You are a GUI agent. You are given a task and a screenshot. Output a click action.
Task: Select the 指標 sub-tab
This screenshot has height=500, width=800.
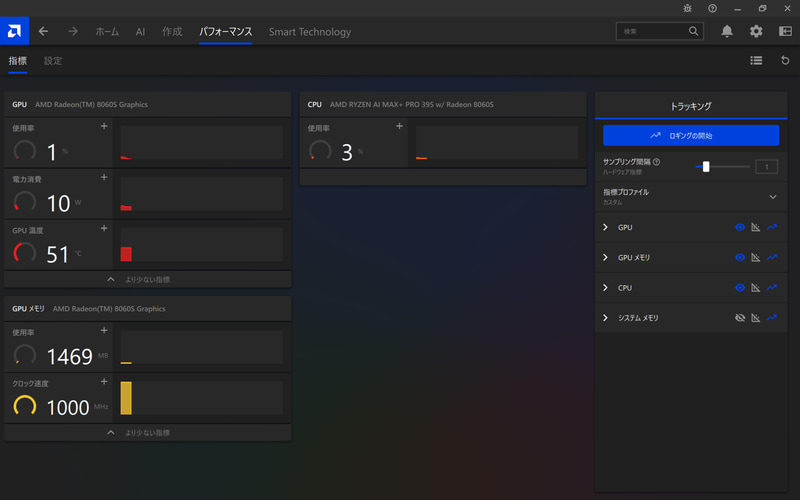click(x=17, y=61)
